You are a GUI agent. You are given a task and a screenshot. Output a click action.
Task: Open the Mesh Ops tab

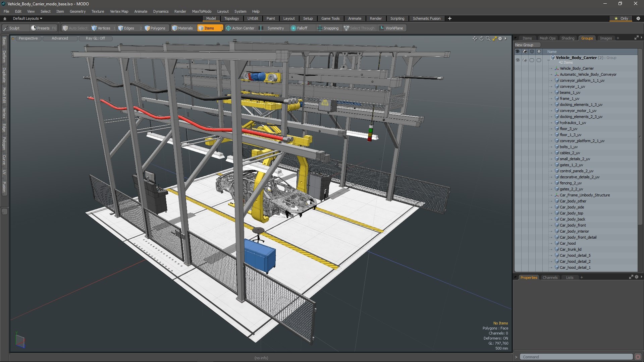[547, 38]
